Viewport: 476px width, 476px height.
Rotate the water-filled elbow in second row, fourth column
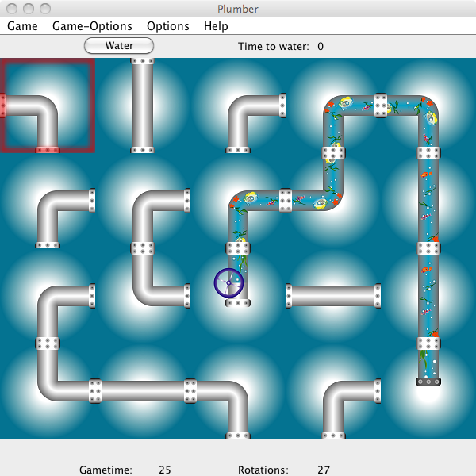coord(333,201)
